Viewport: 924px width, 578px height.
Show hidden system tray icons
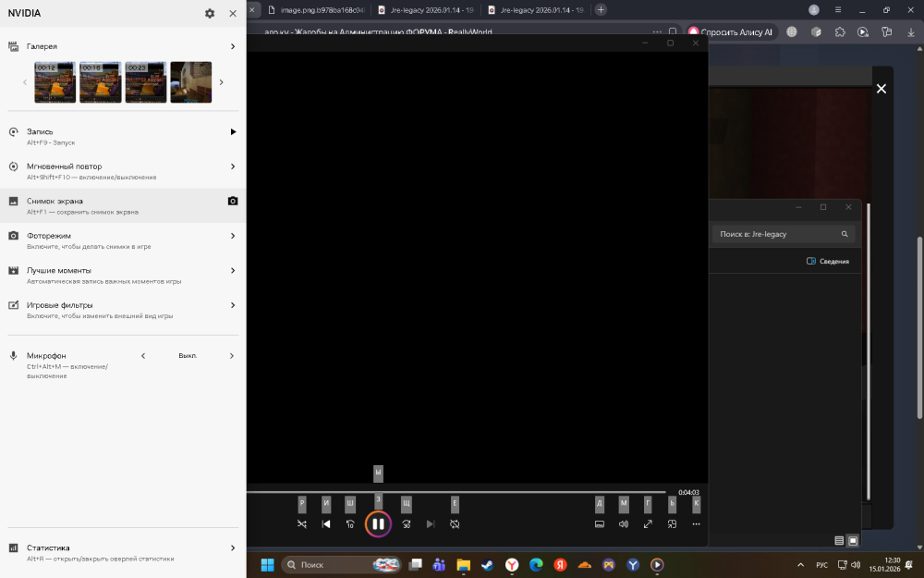click(800, 565)
